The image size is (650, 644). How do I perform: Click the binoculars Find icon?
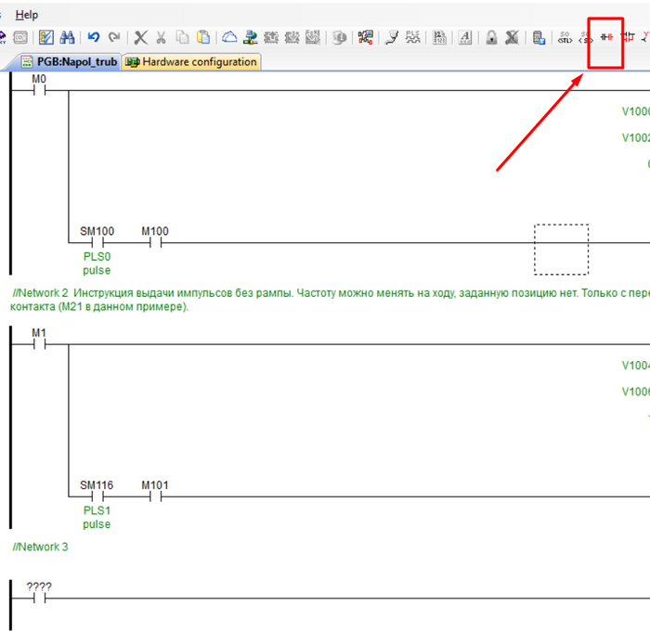68,38
